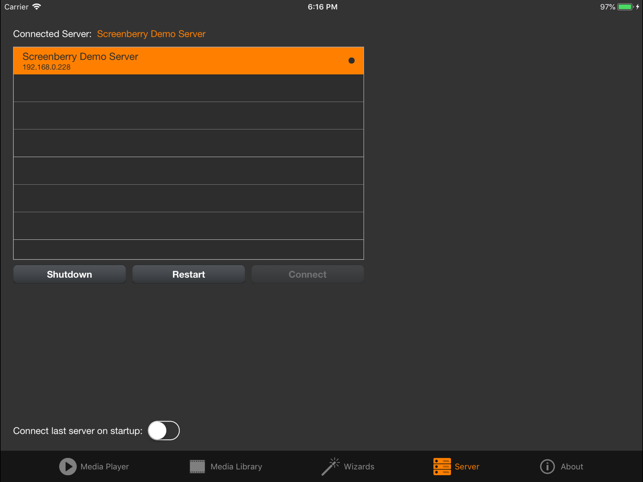Switch to the Media Library tab label

[236, 467]
